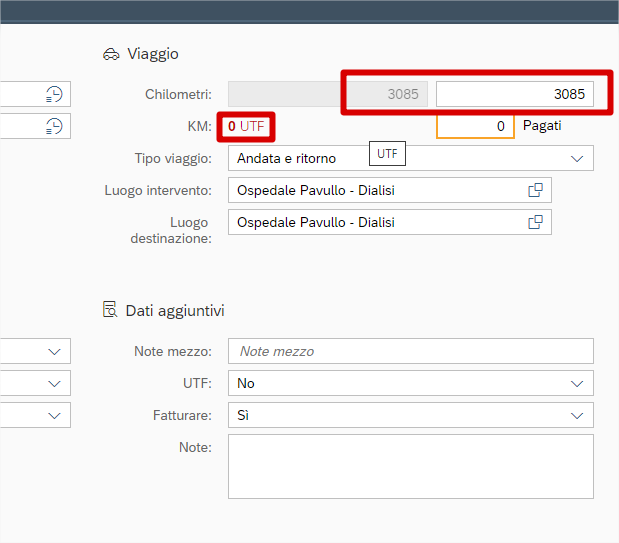
Task: Click the red 0 UTF value
Action: [x=246, y=127]
